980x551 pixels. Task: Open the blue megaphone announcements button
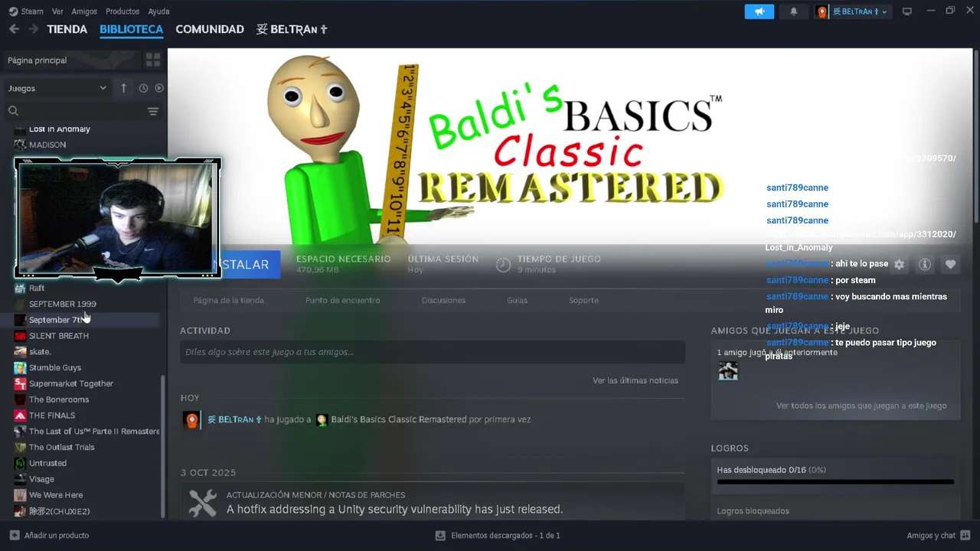(759, 11)
